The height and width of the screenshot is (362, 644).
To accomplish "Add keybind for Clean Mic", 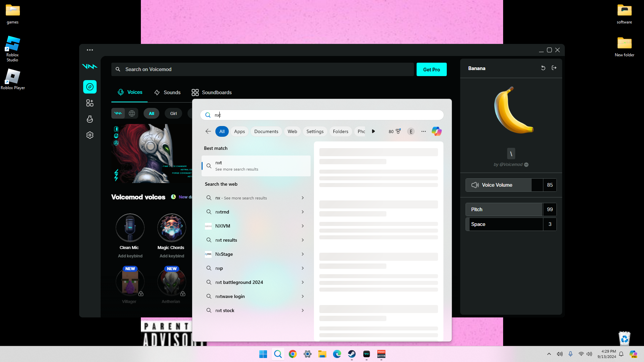I will [130, 256].
